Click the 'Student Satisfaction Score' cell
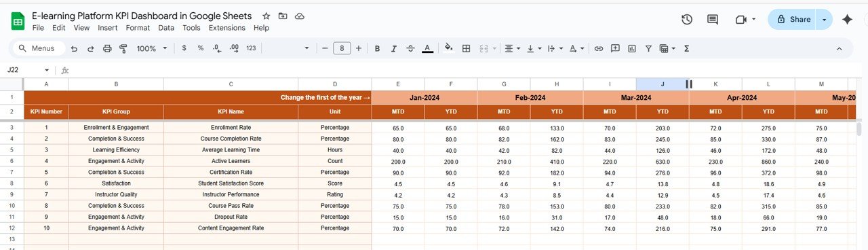The height and width of the screenshot is (250, 868). [x=231, y=183]
